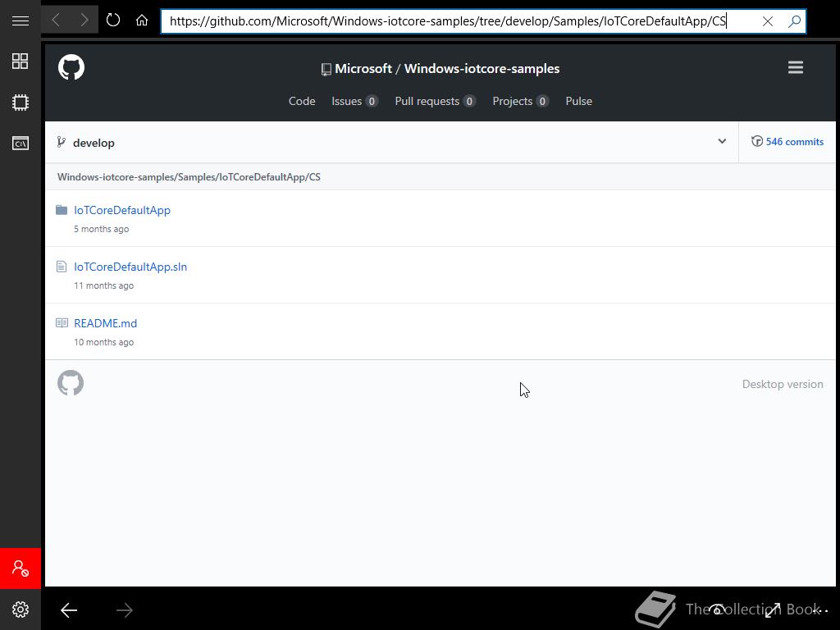Open the device chip icon in sidebar
This screenshot has width=840, height=630.
pyautogui.click(x=21, y=103)
